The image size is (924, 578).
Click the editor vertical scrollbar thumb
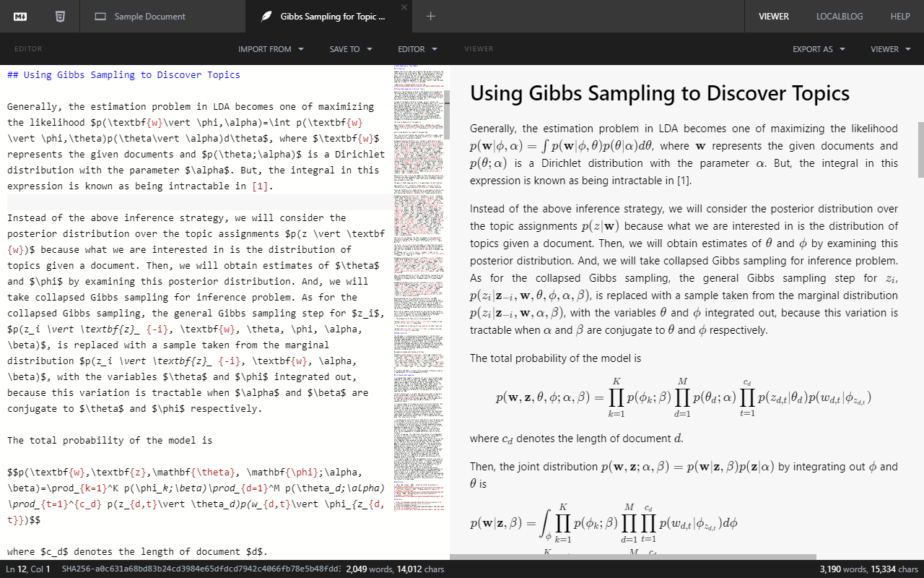pyautogui.click(x=446, y=116)
